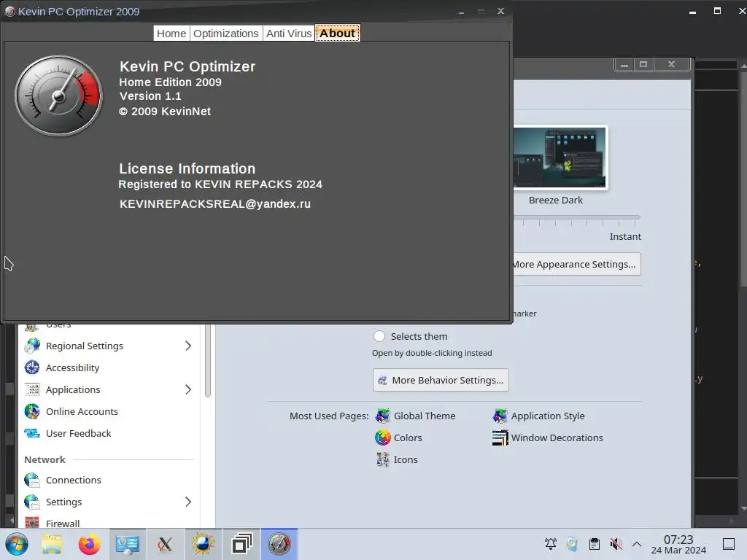The image size is (747, 560).
Task: Click the Firewall icon in sidebar
Action: (x=32, y=522)
